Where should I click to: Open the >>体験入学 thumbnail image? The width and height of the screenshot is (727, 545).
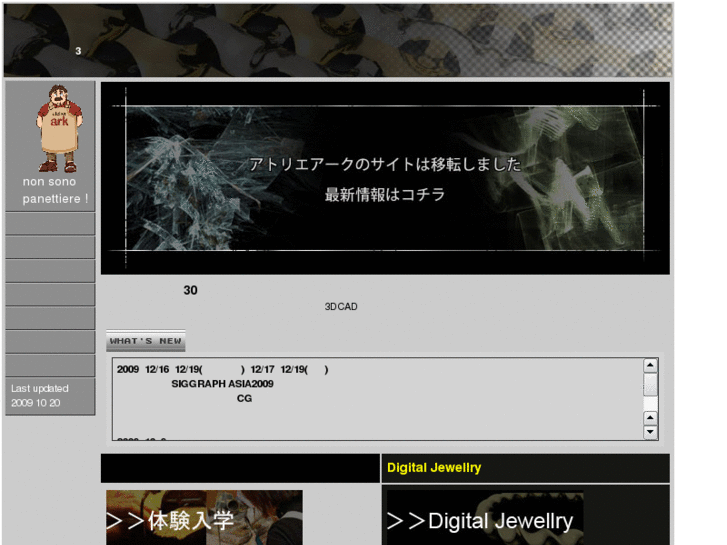204,518
